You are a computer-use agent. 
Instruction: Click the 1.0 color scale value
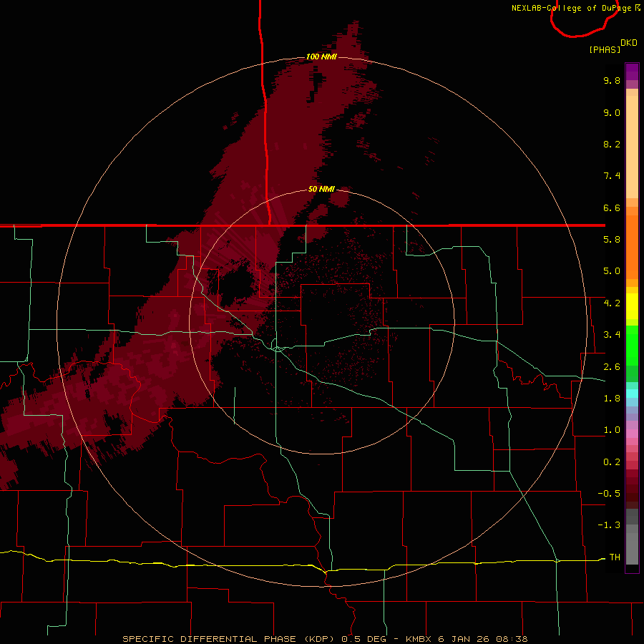[612, 430]
